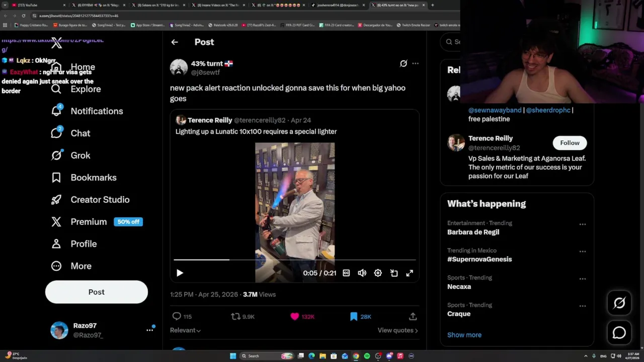Open options for Craque trend
Viewport: 644px width, 362px height.
tap(582, 306)
